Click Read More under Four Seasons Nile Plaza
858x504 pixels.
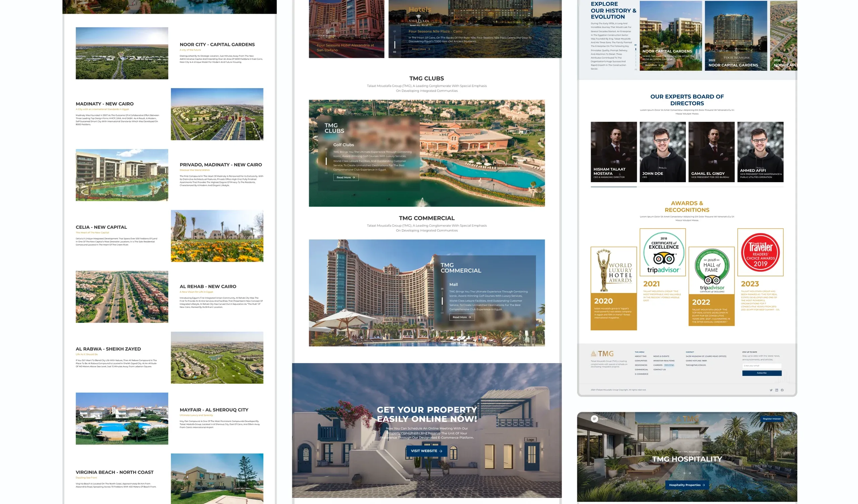coord(421,49)
